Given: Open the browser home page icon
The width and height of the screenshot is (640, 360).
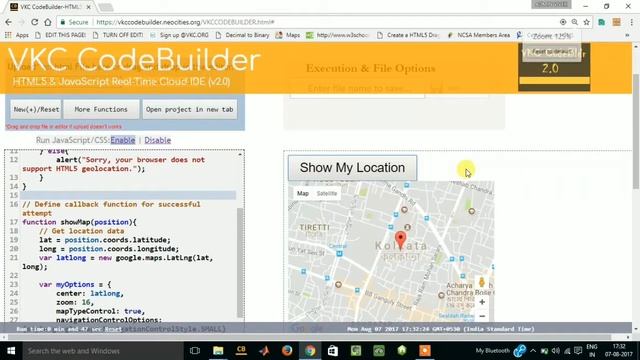Looking at the screenshot, I should pos(48,22).
